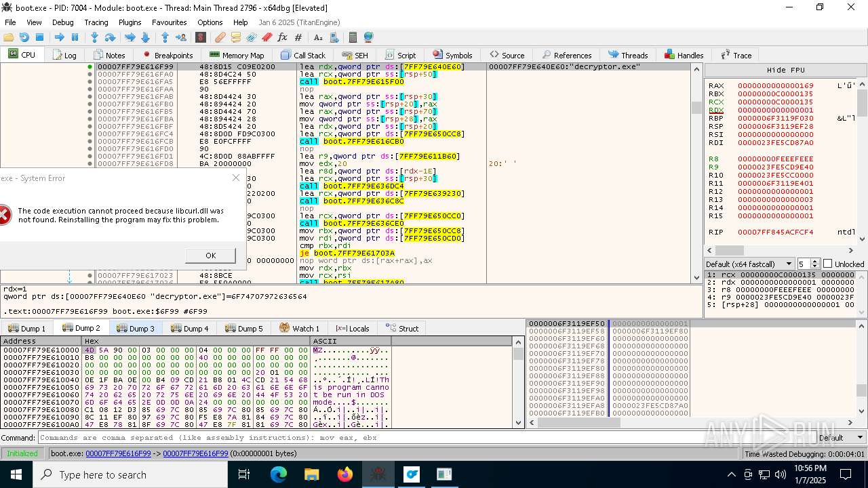Viewport: 868px width, 488px height.
Task: Open the Favourites menu
Action: [x=170, y=22]
